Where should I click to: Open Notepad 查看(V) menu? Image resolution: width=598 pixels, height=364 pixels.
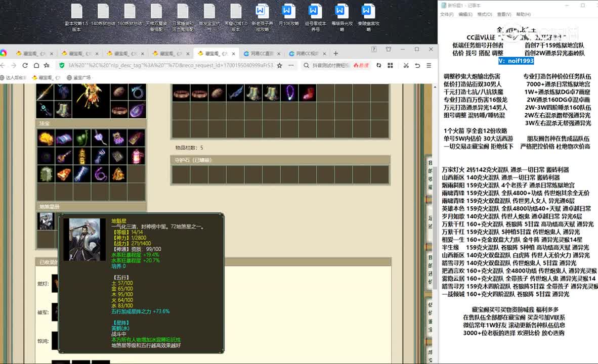tap(504, 15)
